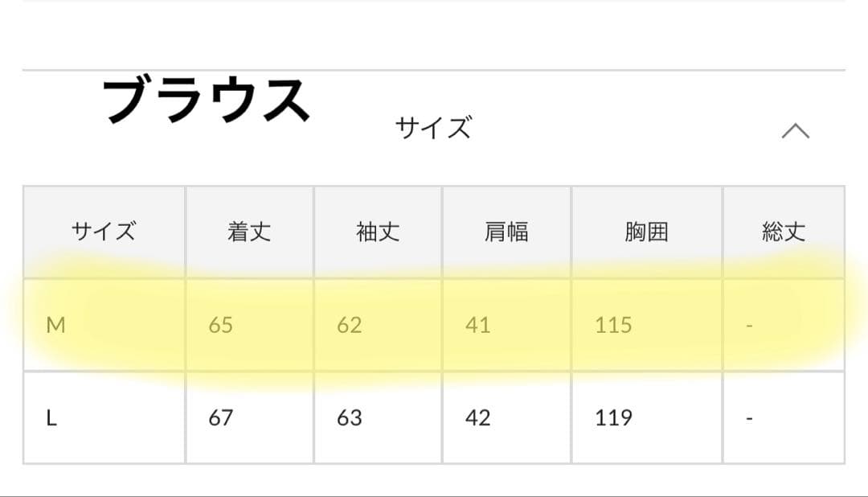The image size is (868, 497).
Task: Click the サイズ section title above the table
Action: pos(432,128)
